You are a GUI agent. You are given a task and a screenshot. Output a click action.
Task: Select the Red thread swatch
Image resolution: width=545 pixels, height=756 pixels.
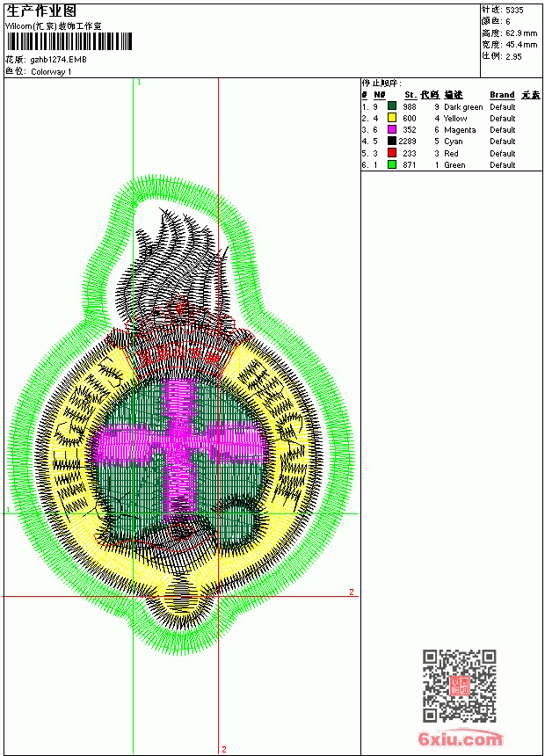(x=392, y=153)
